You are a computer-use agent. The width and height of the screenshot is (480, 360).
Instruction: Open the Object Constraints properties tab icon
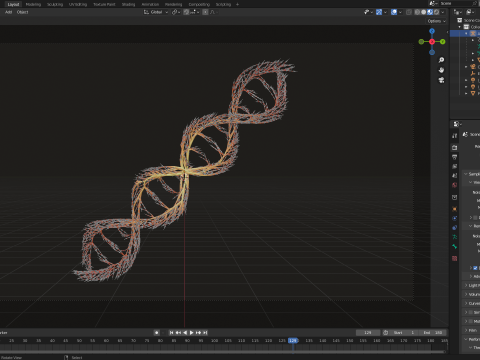pos(455,228)
